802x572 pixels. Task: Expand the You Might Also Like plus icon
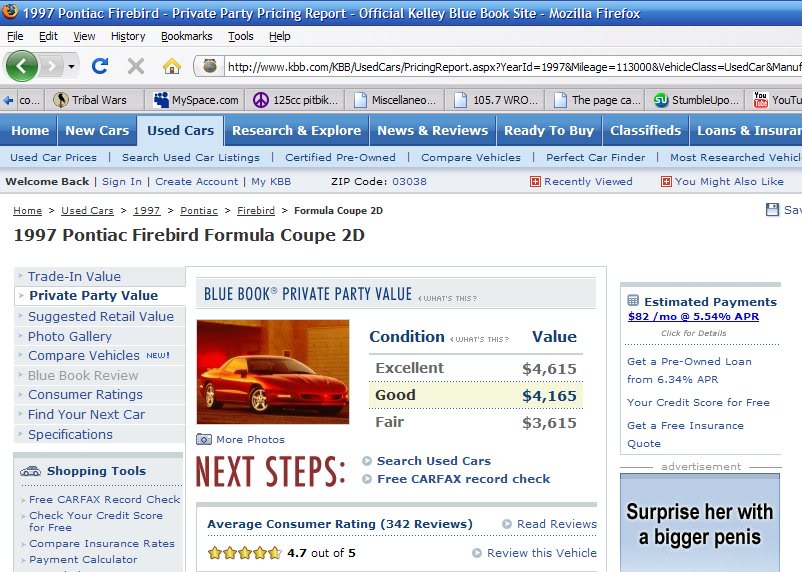coord(666,182)
